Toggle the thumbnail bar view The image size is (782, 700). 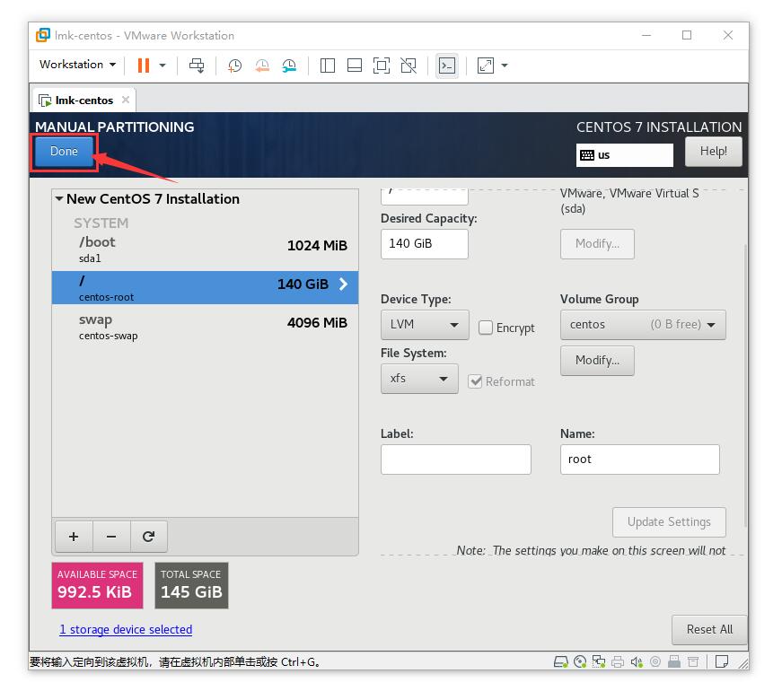click(354, 66)
